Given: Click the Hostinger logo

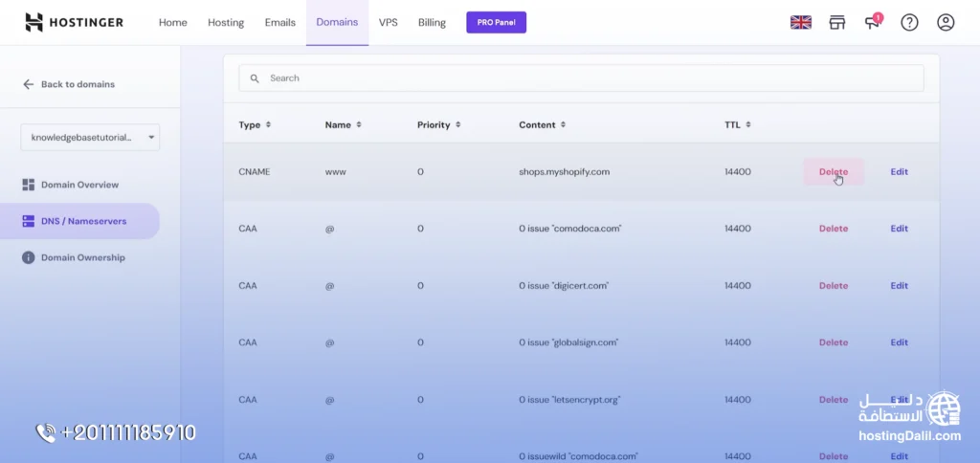Looking at the screenshot, I should pos(74,22).
